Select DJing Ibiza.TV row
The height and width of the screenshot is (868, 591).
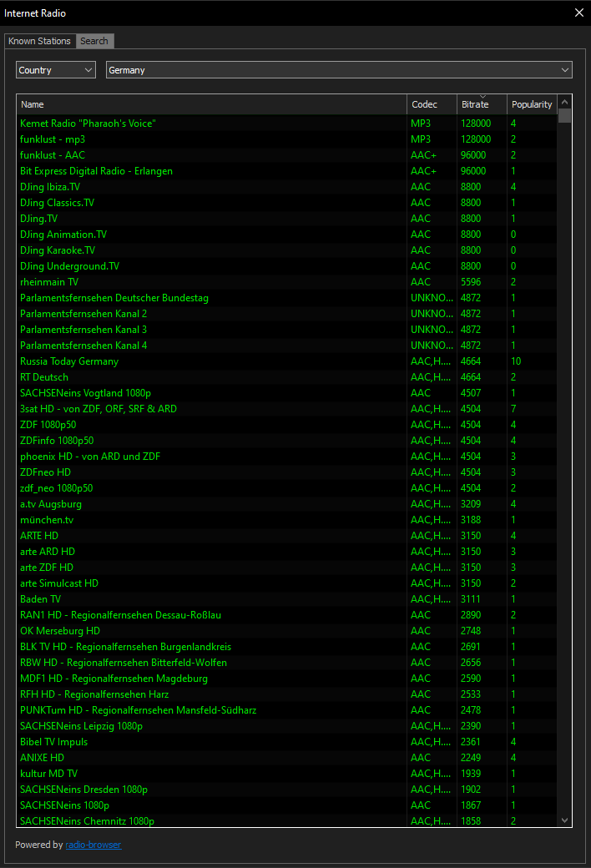click(286, 187)
